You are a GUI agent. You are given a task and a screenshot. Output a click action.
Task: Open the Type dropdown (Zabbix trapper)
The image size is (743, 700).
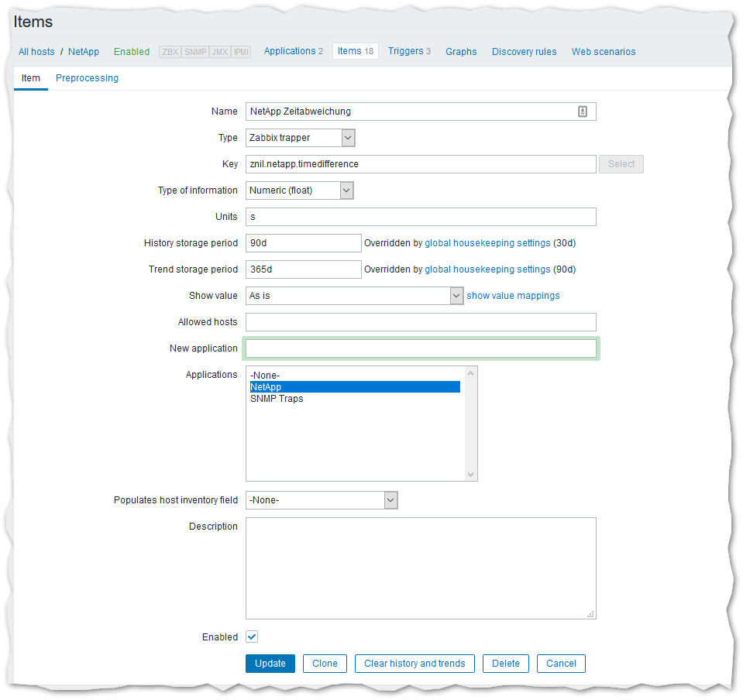point(300,138)
